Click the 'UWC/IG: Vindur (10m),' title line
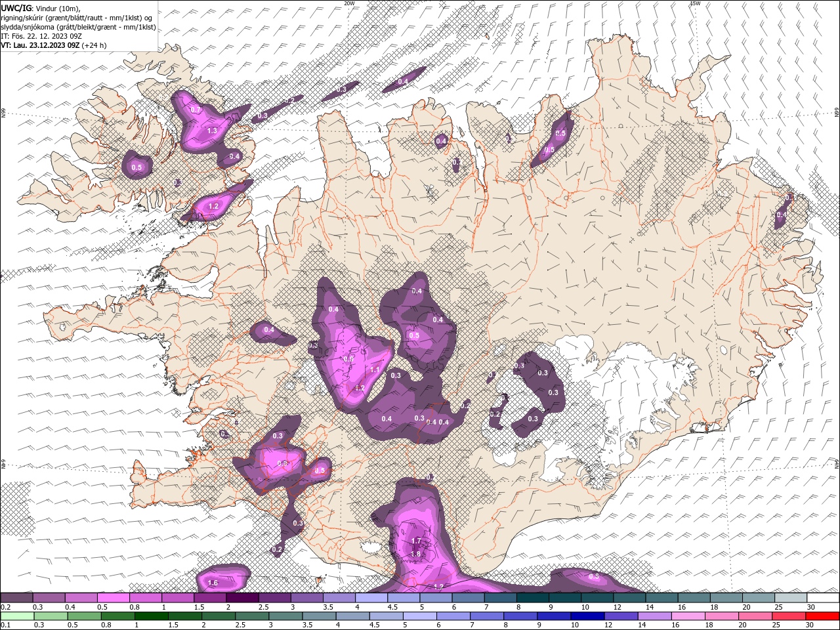The image size is (840, 630). point(41,8)
